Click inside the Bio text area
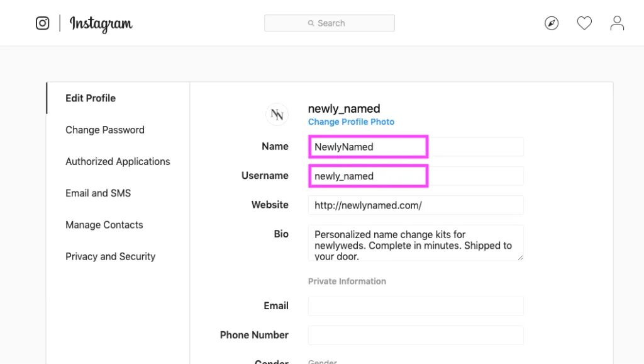Screen dimensions: 644x364 coord(416,242)
